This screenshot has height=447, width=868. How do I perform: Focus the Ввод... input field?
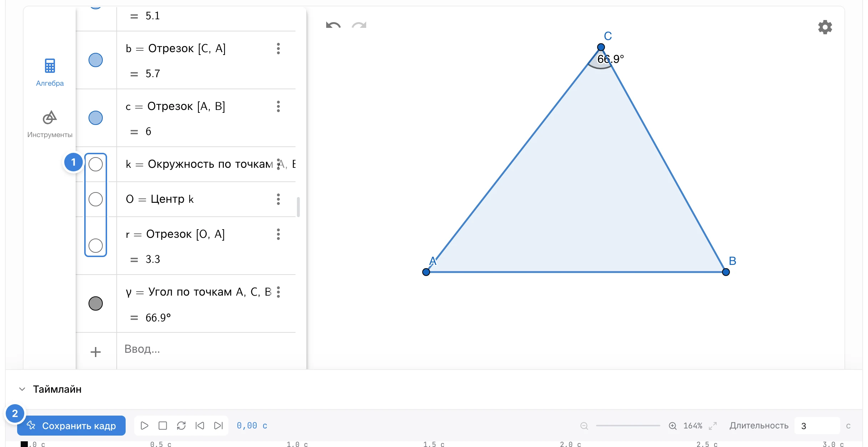(206, 349)
